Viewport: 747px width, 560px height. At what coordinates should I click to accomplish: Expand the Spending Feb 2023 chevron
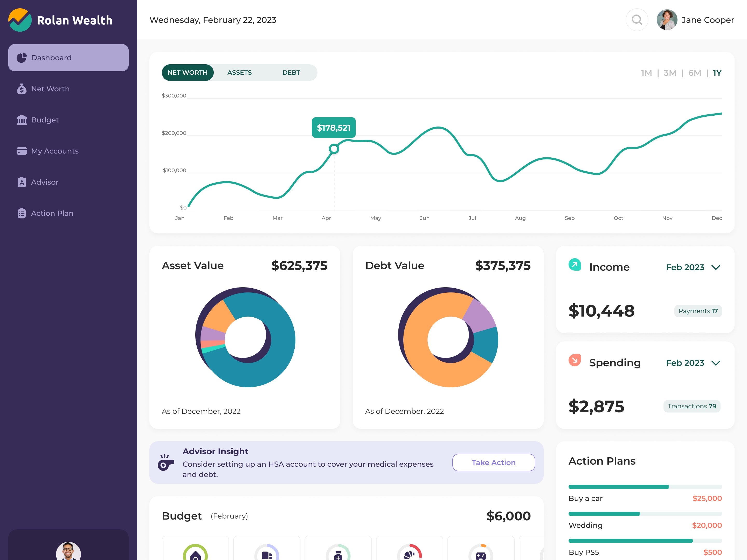pyautogui.click(x=716, y=363)
